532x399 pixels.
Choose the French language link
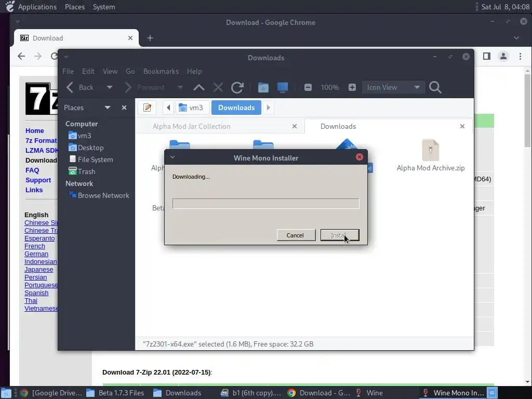(x=35, y=246)
